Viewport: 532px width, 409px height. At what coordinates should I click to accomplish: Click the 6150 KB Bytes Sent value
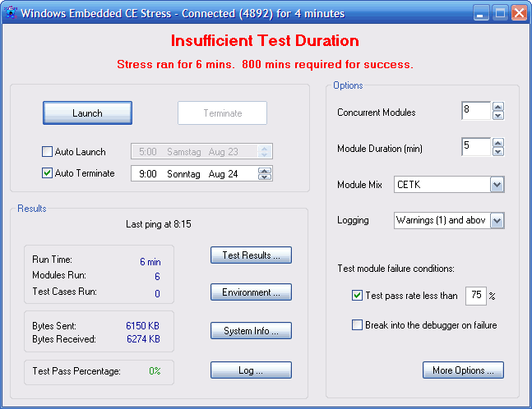tap(142, 326)
